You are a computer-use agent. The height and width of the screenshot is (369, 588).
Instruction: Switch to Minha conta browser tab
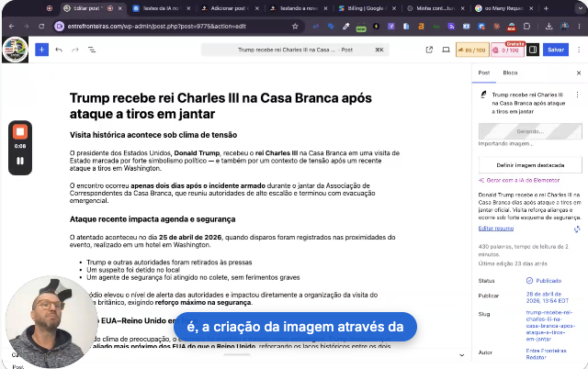click(435, 8)
